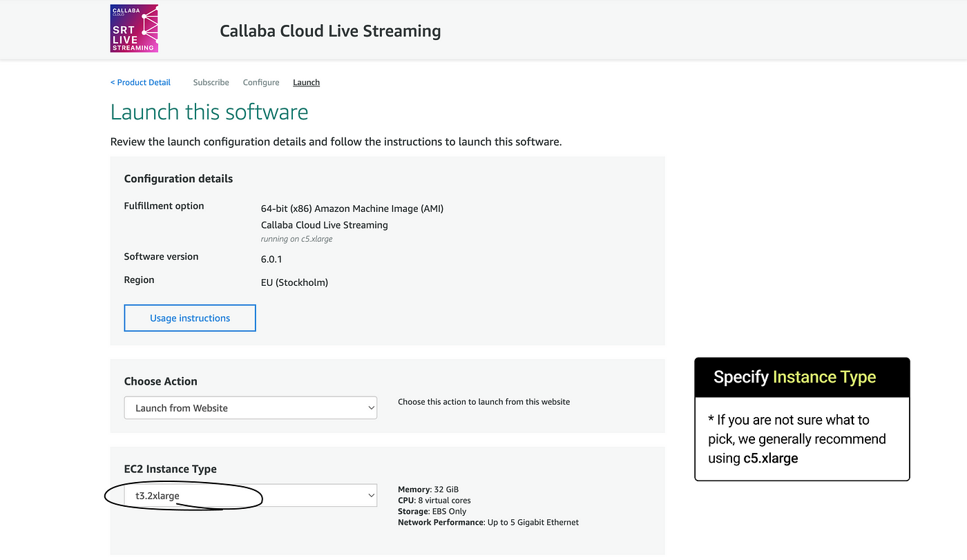Open the Subscribe step tab
The width and height of the screenshot is (967, 560).
(x=211, y=82)
